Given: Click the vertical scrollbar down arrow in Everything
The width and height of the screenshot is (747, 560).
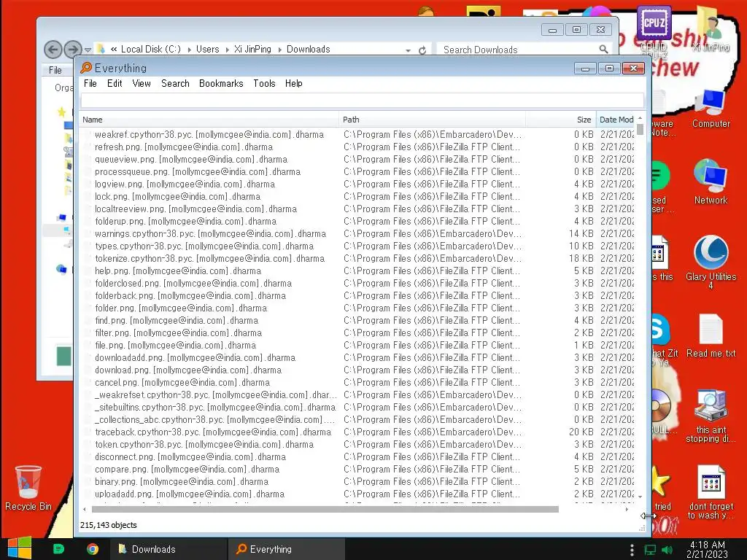Looking at the screenshot, I should 640,497.
